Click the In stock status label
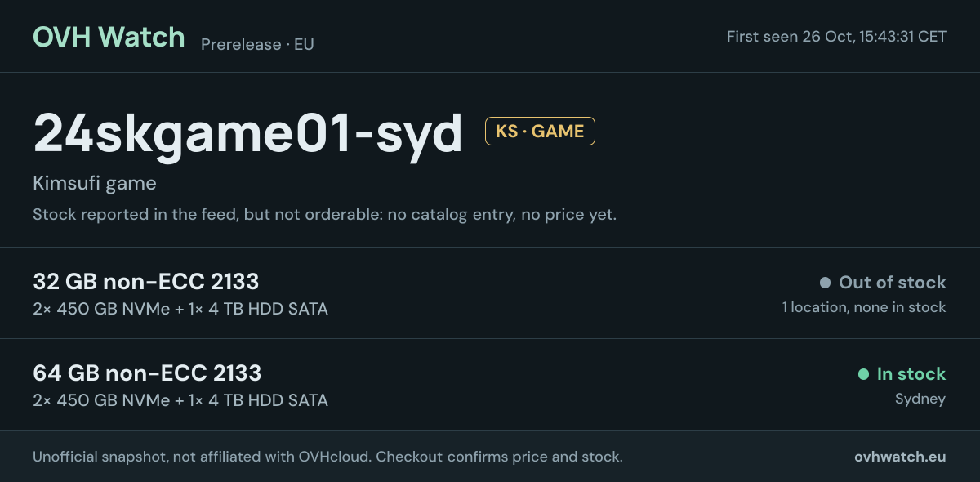980x482 pixels. pyautogui.click(x=911, y=374)
